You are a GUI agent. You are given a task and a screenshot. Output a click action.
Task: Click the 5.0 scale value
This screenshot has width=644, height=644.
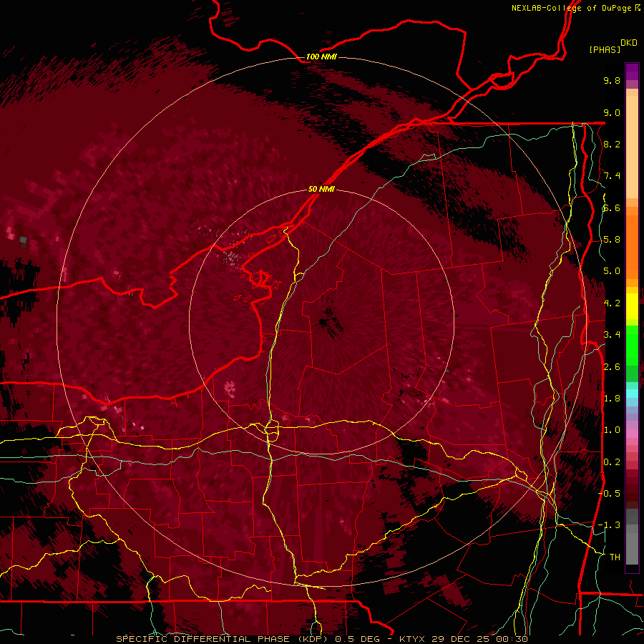coord(612,271)
